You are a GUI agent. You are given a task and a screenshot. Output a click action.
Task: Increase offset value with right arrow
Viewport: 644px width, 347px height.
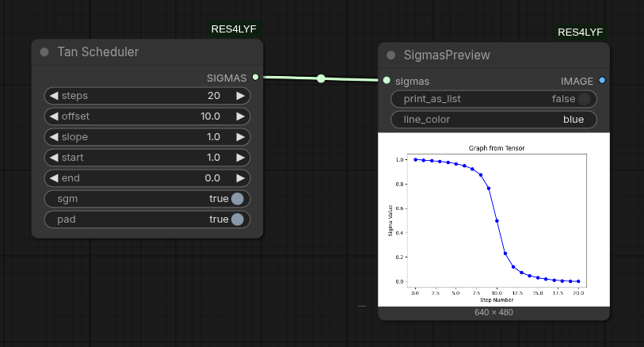point(240,116)
